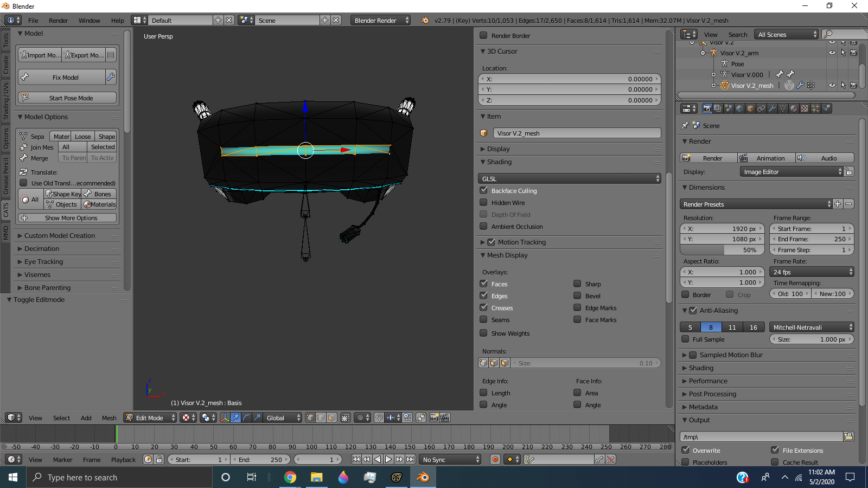Open the Scene properties tab icon
Screen dimensions: 868x488
coord(729,108)
